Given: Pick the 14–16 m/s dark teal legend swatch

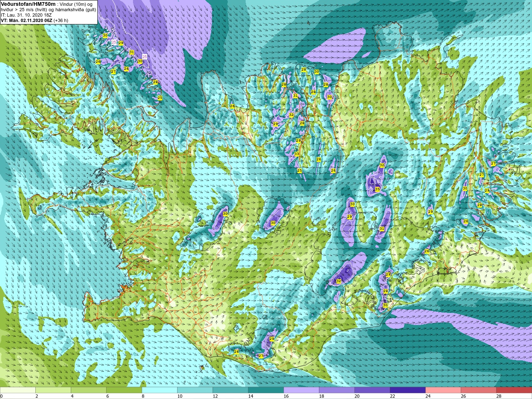Looking at the screenshot, I should coord(266,390).
